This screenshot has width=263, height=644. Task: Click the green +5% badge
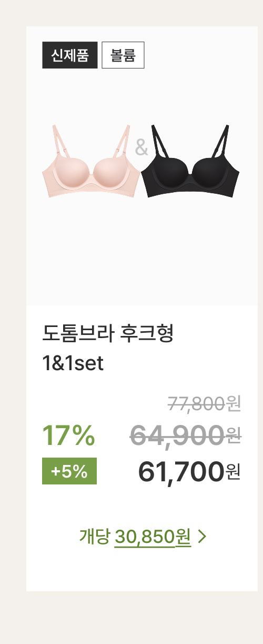click(x=69, y=471)
